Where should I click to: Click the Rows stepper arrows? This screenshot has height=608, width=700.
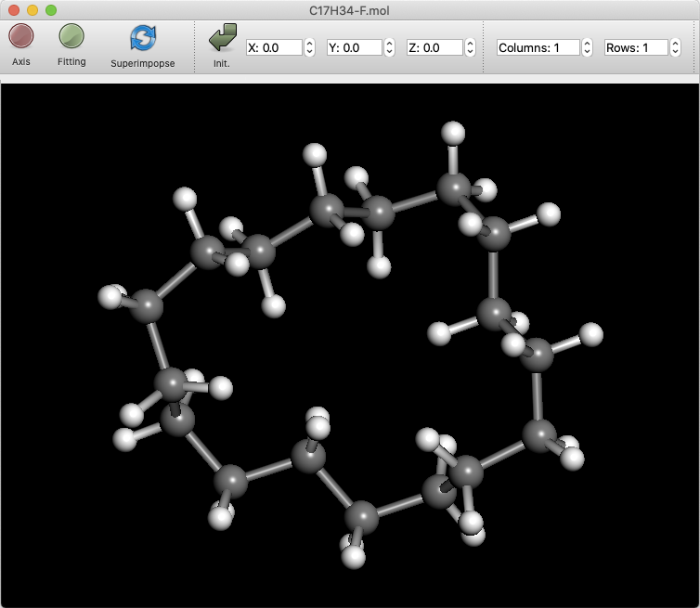675,47
